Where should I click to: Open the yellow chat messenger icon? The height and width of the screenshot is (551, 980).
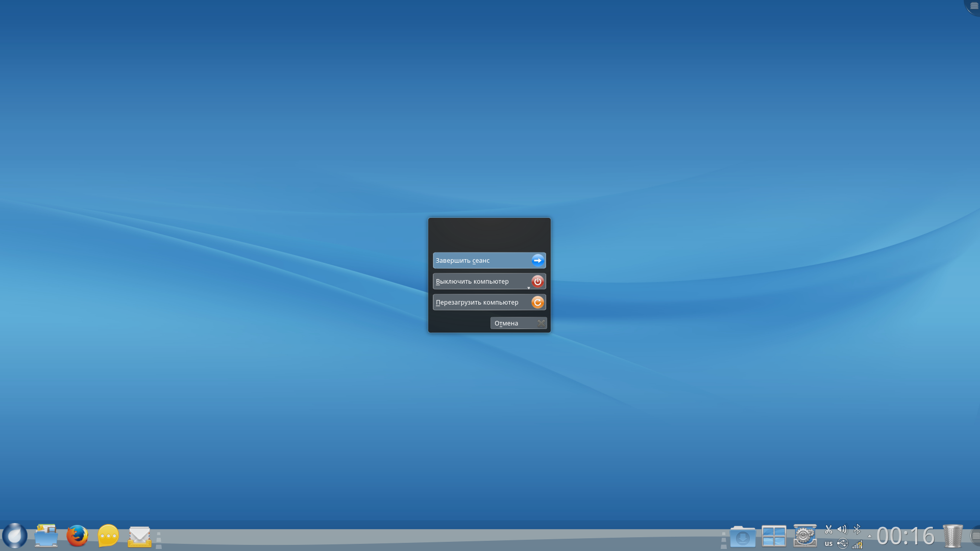108,536
